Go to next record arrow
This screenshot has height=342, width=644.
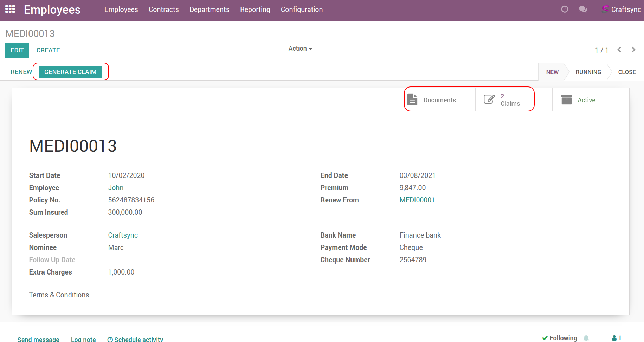[x=633, y=50]
